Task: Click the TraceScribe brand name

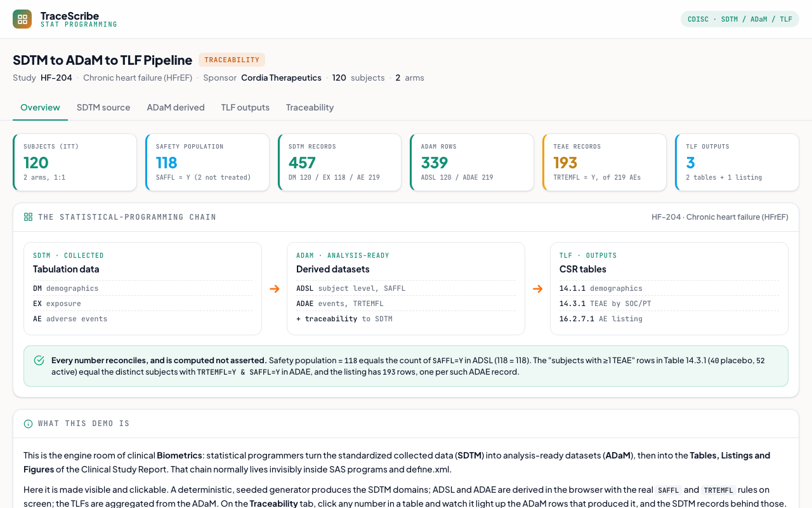Action: pyautogui.click(x=70, y=15)
